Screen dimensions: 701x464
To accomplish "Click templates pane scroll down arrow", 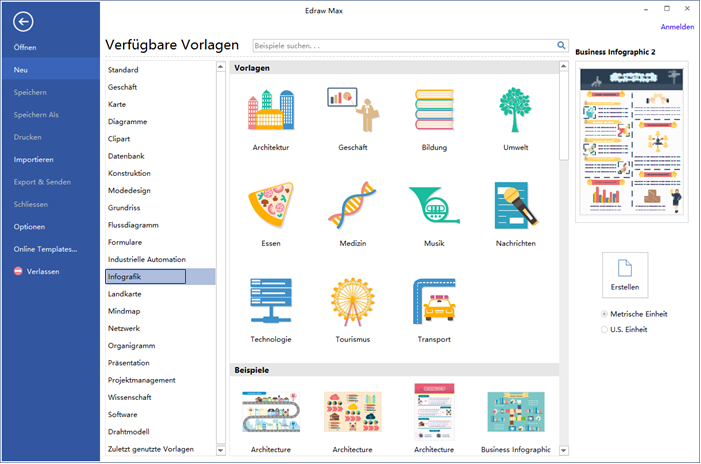I will 564,451.
